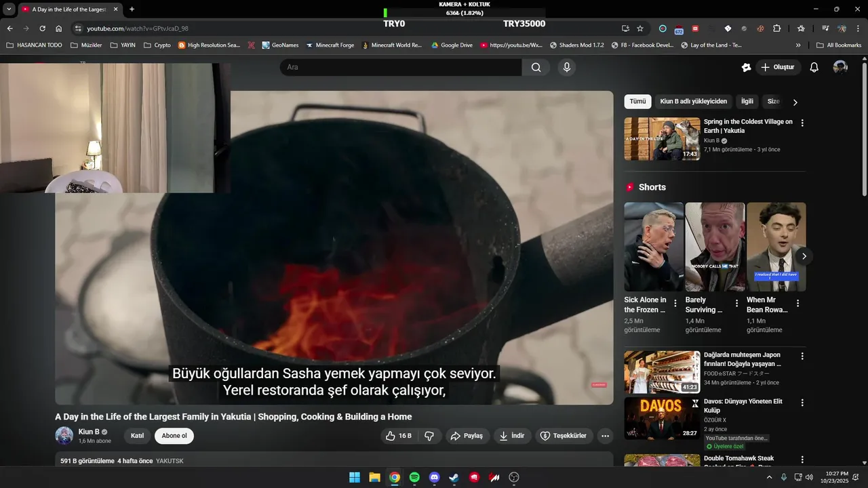
Task: Open options for the Japanese bakery video
Action: [x=802, y=356]
